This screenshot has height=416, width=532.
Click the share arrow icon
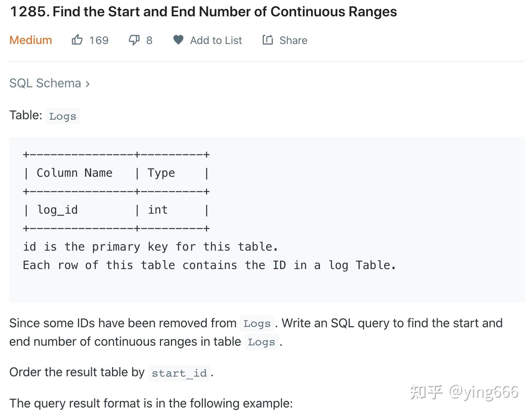(267, 40)
